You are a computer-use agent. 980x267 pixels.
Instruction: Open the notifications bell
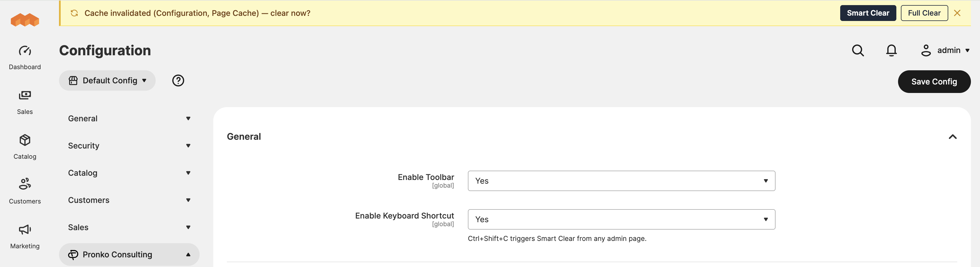pos(891,50)
